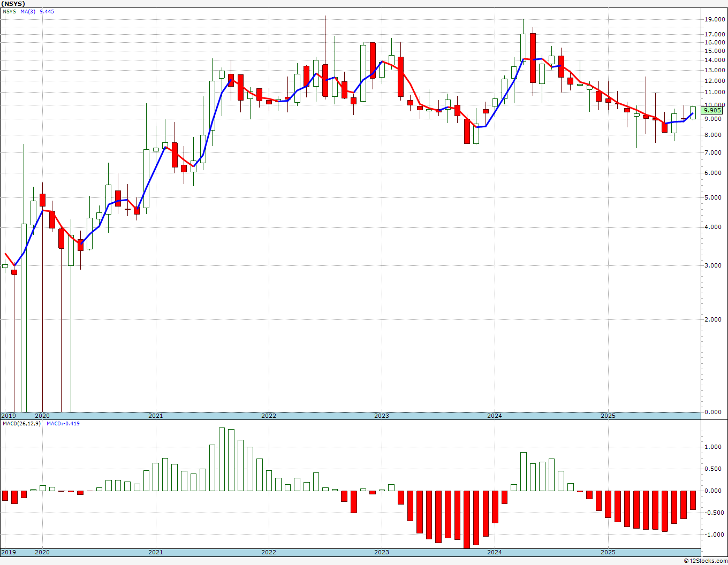
Task: Select "2024" on the MACD panel time axis
Action: pos(495,552)
